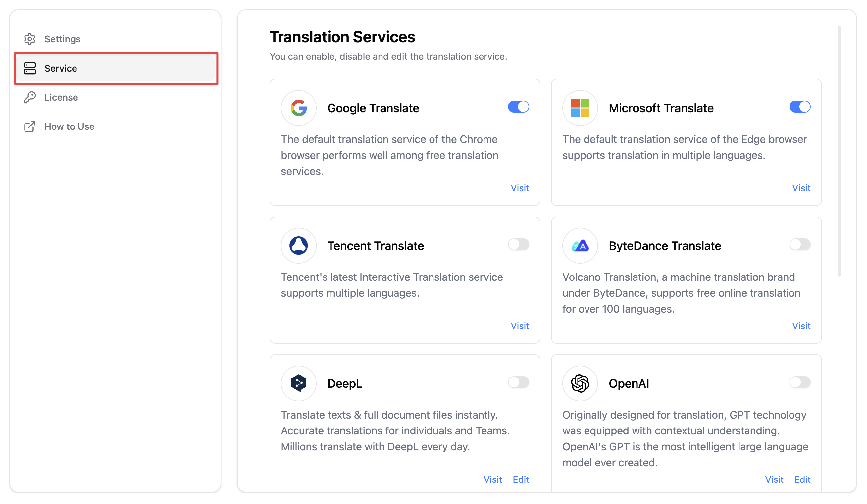The image size is (867, 504).
Task: Disable the Google Translate toggle
Action: (x=519, y=107)
